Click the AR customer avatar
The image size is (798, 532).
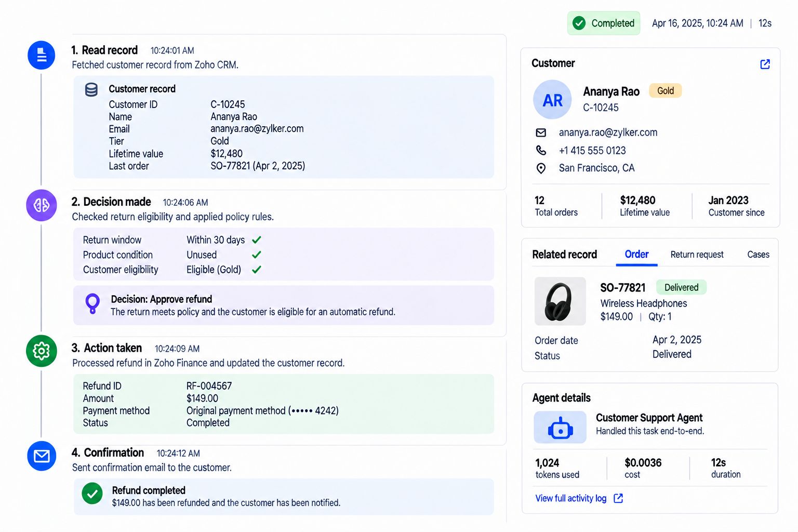pyautogui.click(x=552, y=100)
